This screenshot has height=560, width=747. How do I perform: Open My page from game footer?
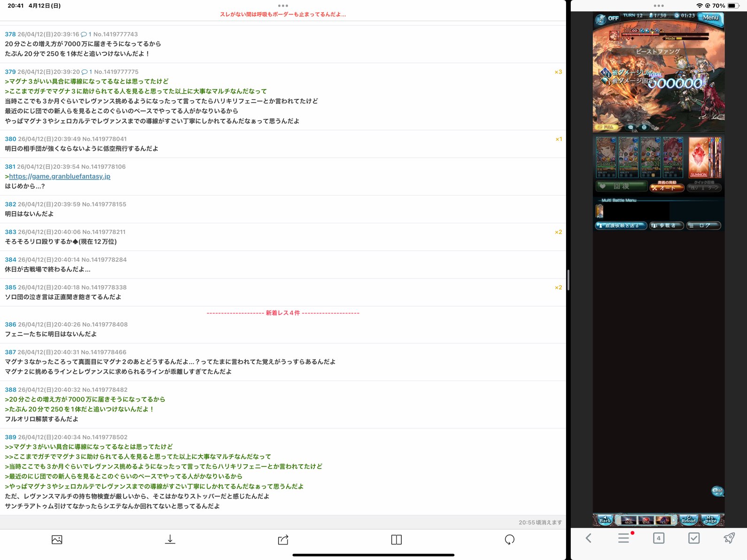tap(710, 520)
